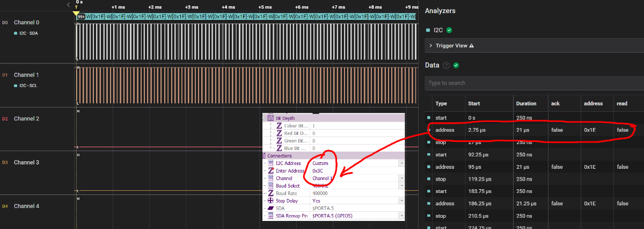The width and height of the screenshot is (644, 229).
Task: Click the address column header in data table
Action: [x=592, y=103]
